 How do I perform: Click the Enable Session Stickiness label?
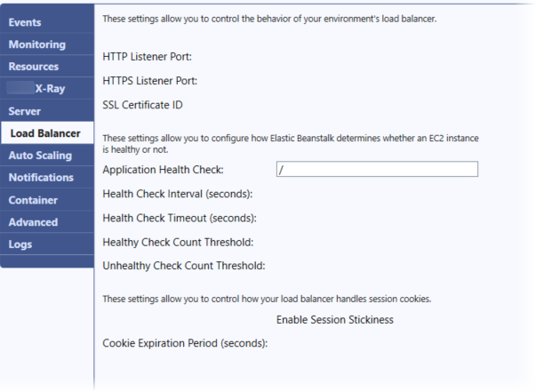pyautogui.click(x=334, y=319)
